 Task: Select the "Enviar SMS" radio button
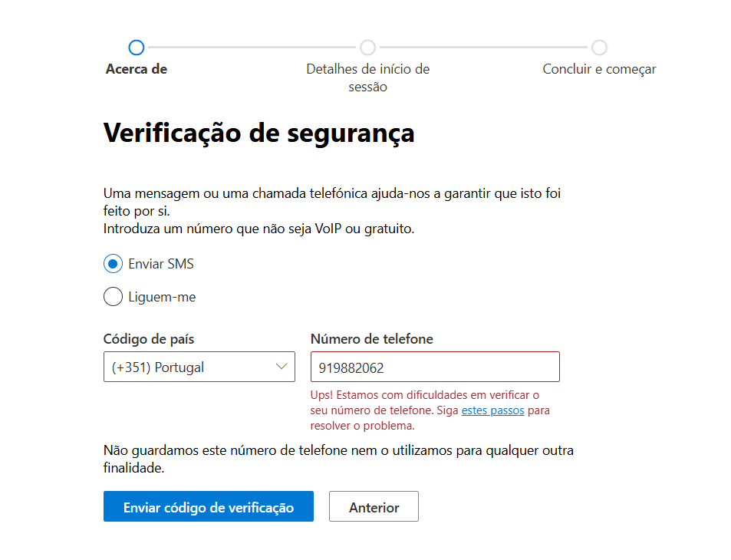113,264
